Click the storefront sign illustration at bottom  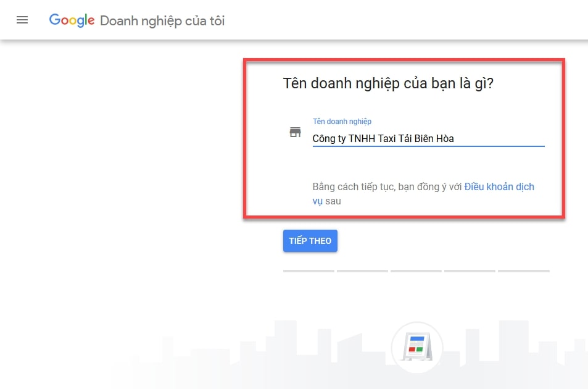click(x=417, y=347)
